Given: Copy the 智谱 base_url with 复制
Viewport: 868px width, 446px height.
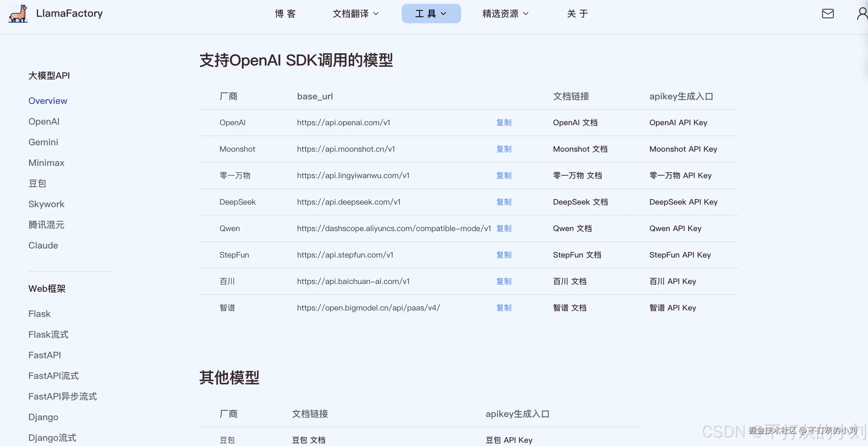Looking at the screenshot, I should (x=504, y=308).
